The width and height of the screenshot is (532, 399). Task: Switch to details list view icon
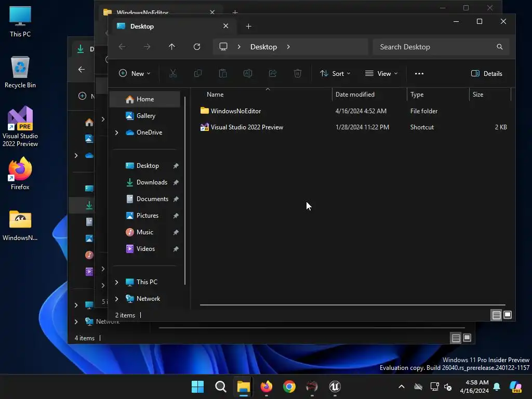click(496, 315)
